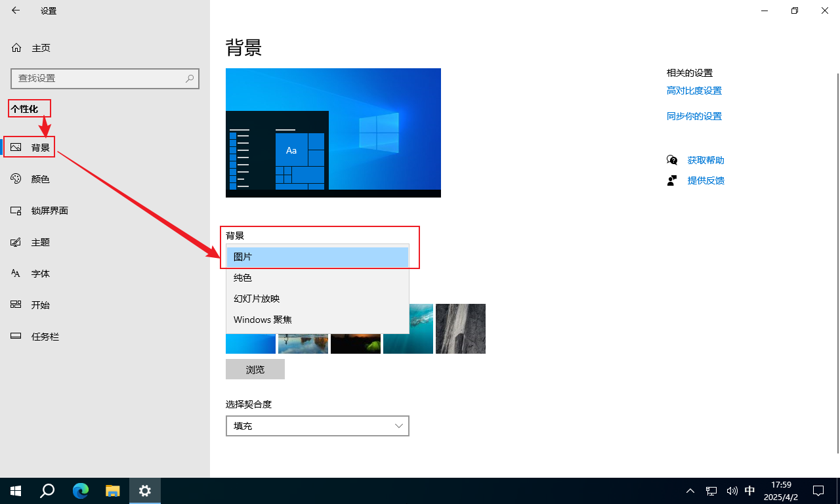This screenshot has width=840, height=504.
Task: Click the search magnifier in 查找设置 box
Action: pos(190,78)
